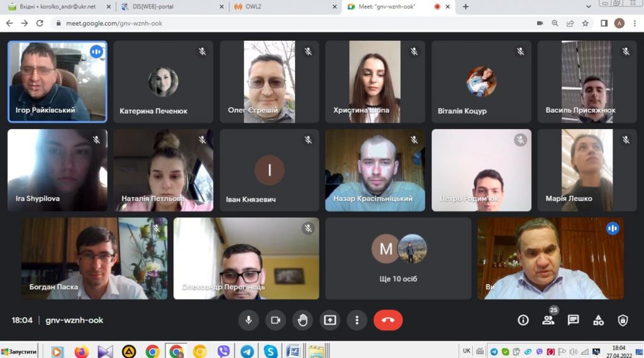Screen dimensions: 644x358
Task: Turn off the camera
Action: (275, 320)
